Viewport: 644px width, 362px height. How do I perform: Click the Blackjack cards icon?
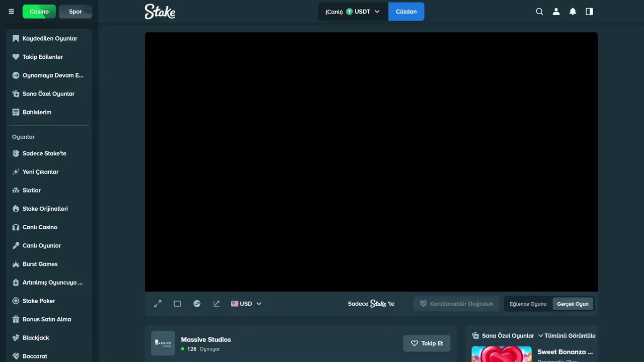[16, 338]
